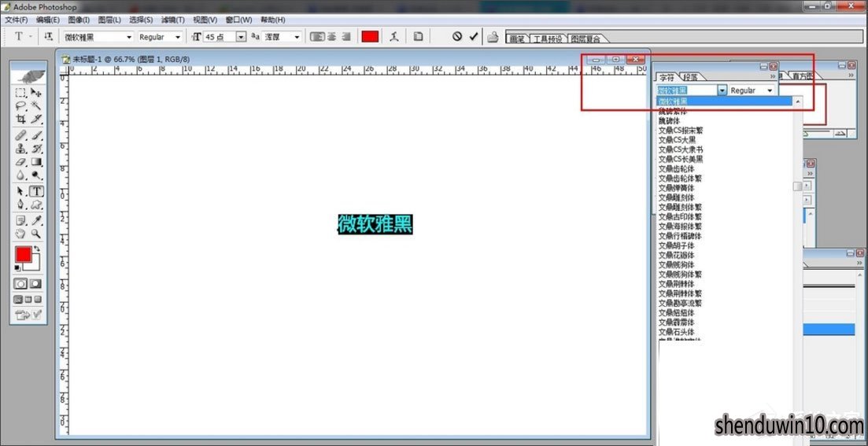Open the File Browser icon
The height and width of the screenshot is (446, 868).
point(493,37)
